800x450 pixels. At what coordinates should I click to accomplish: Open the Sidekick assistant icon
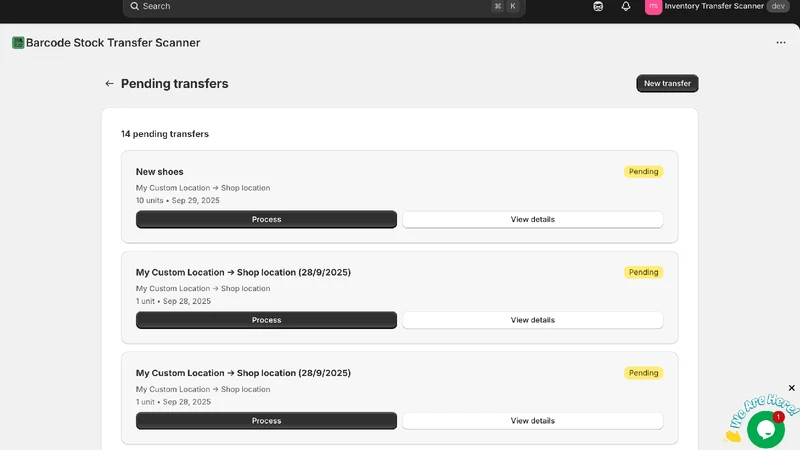click(x=598, y=6)
